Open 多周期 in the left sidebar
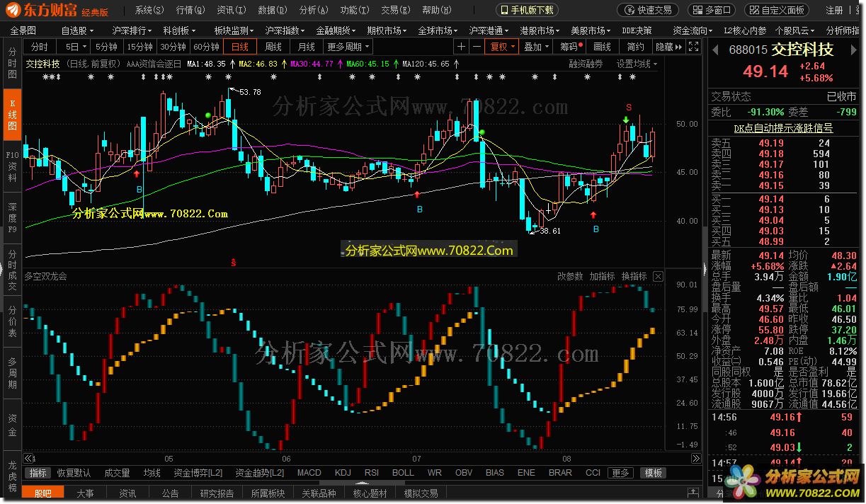 click(x=12, y=373)
